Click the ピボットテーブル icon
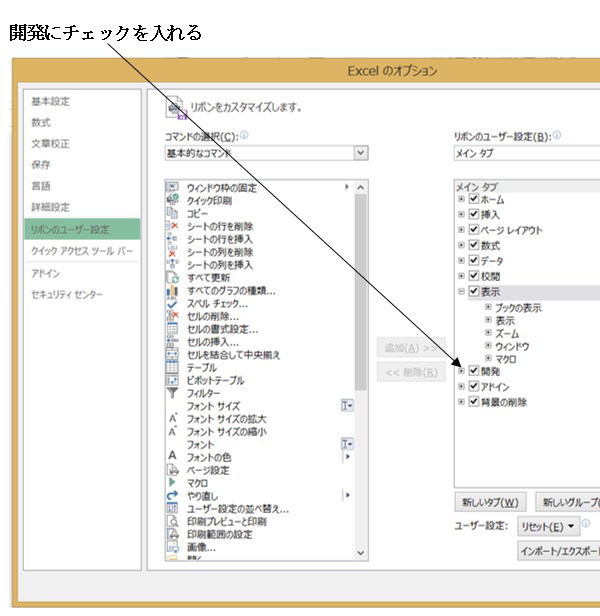Image resolution: width=600 pixels, height=616 pixels. (x=172, y=380)
